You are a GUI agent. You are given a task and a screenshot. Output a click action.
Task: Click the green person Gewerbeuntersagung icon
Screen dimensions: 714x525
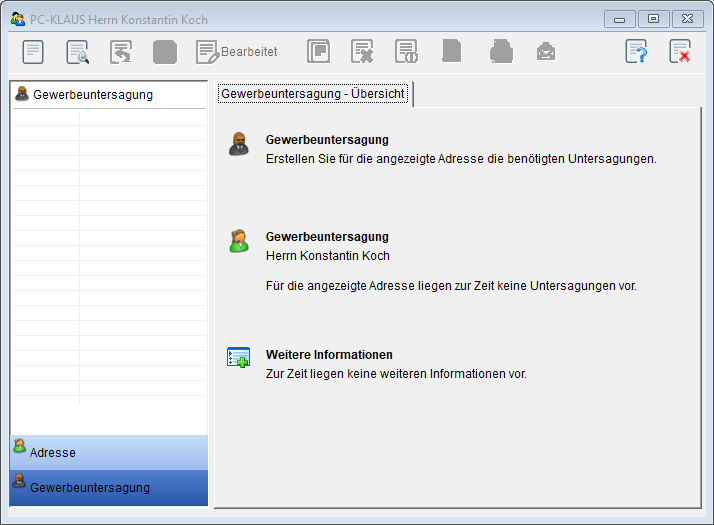239,241
